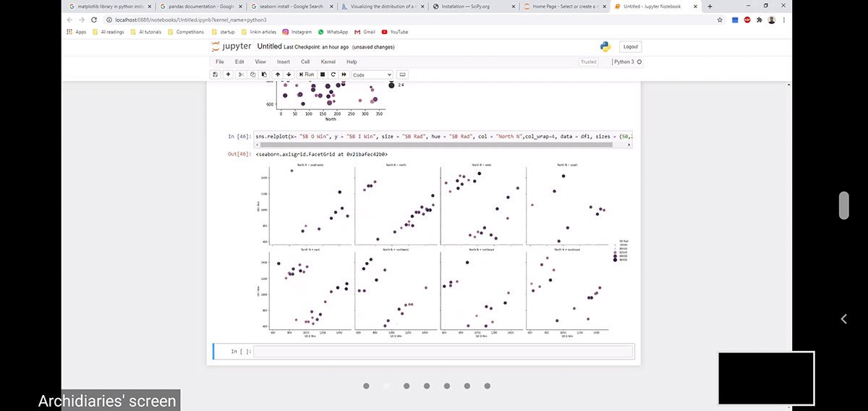Go back in the browser
868x411 pixels.
click(x=70, y=20)
